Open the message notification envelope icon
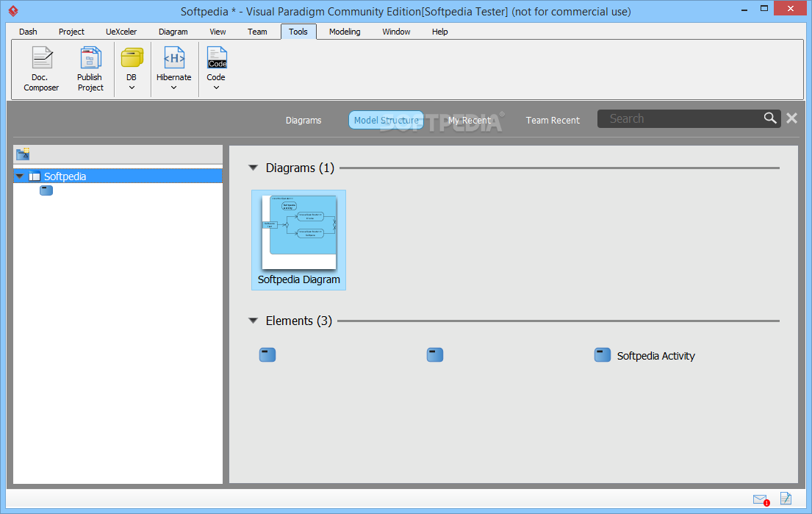This screenshot has width=812, height=514. (761, 499)
